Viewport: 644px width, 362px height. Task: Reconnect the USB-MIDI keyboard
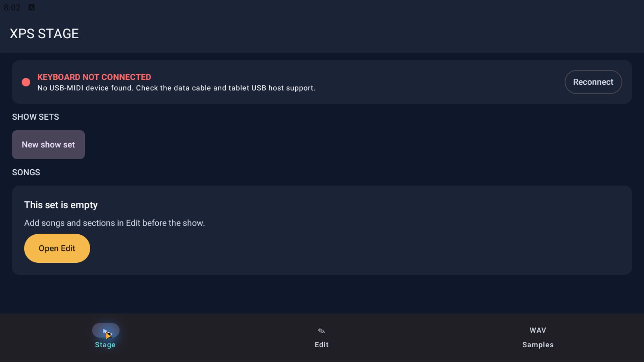click(593, 82)
